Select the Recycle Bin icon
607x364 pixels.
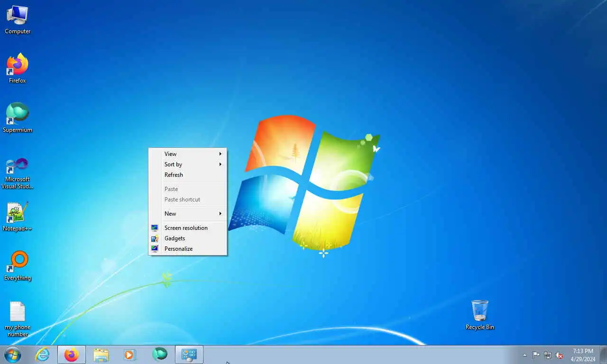480,315
